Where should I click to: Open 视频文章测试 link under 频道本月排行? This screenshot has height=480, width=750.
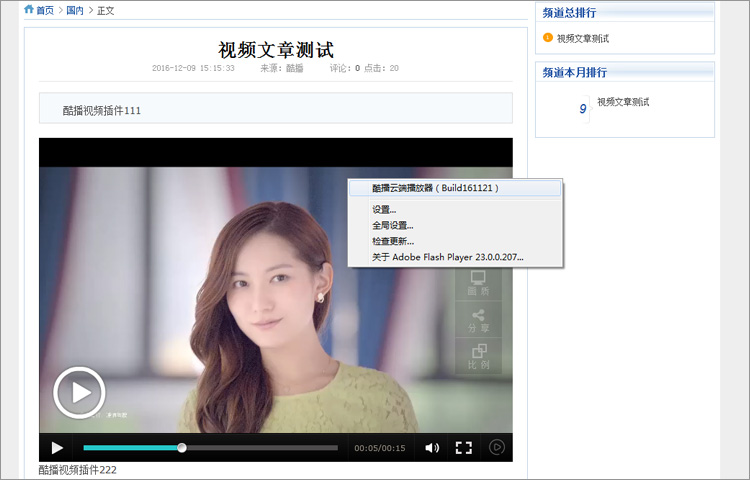click(x=623, y=102)
